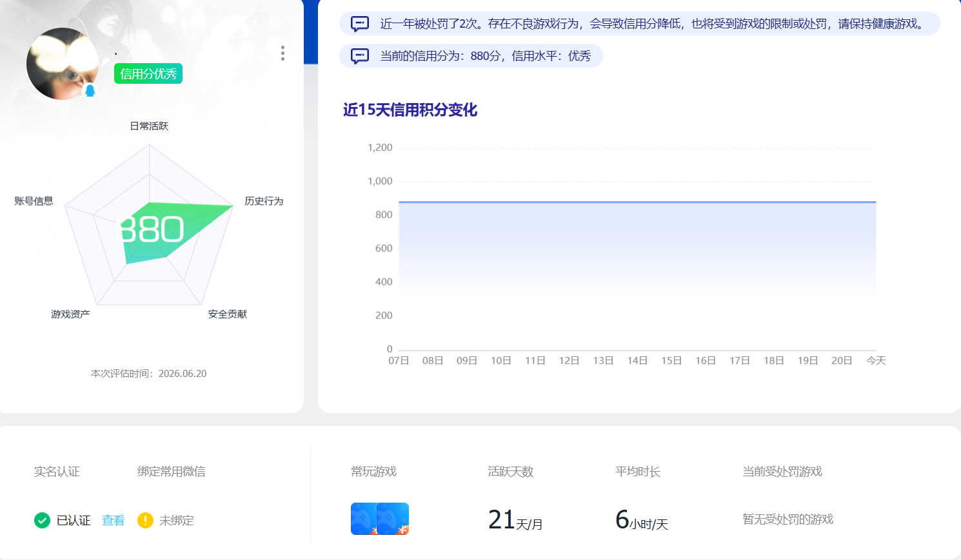Click the 未绑定 WeChat status text
The width and height of the screenshot is (961, 560).
[176, 520]
